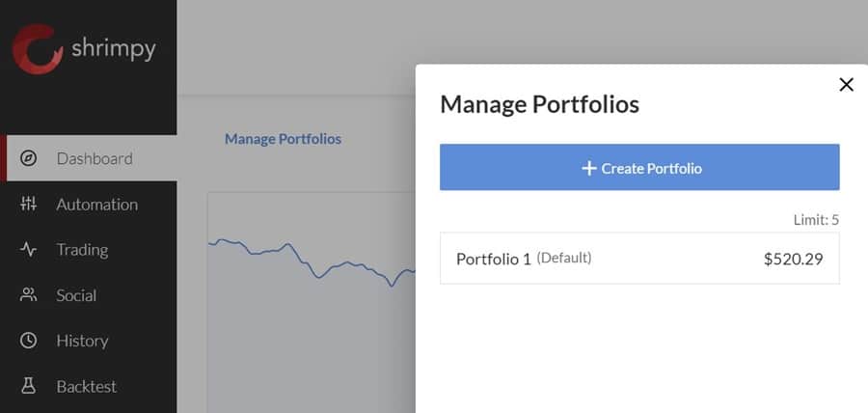868x413 pixels.
Task: Open the Dashboard menu item
Action: 94,158
